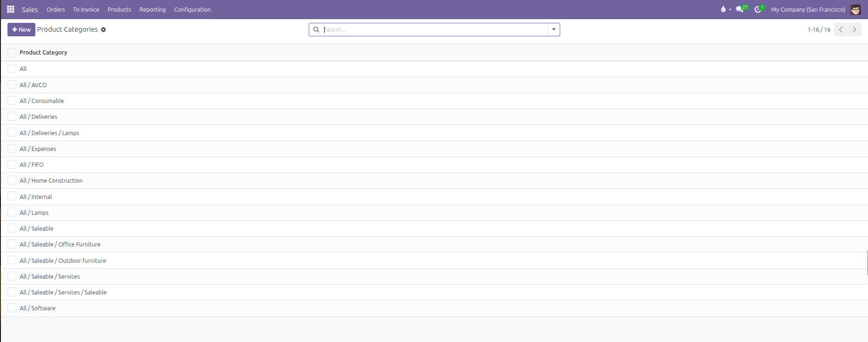868x342 pixels.
Task: Focus the search input field
Action: click(x=435, y=29)
